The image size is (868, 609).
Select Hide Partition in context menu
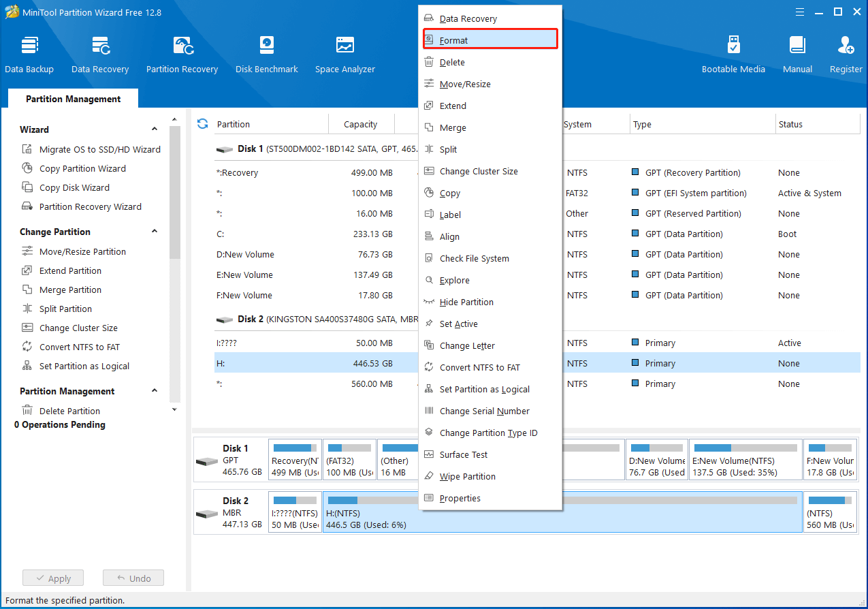[490, 302]
